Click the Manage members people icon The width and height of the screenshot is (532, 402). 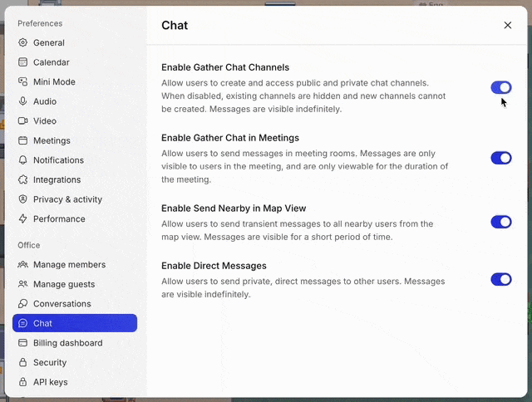tap(22, 264)
